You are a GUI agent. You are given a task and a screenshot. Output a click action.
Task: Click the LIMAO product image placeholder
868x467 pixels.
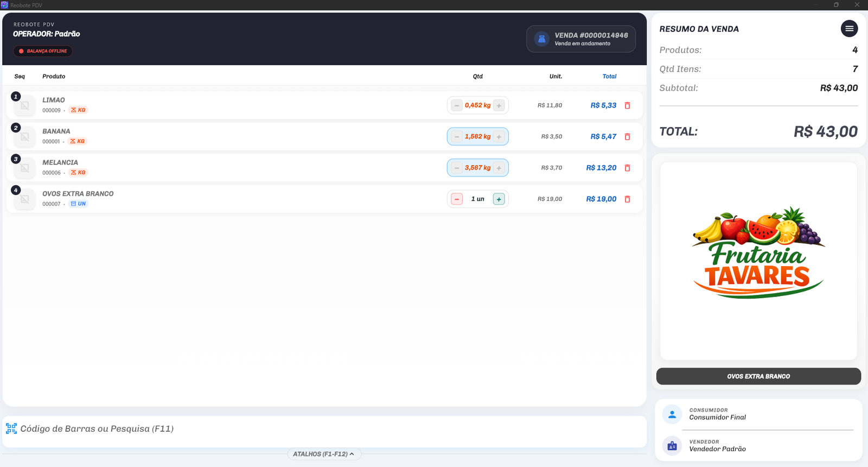tap(25, 106)
